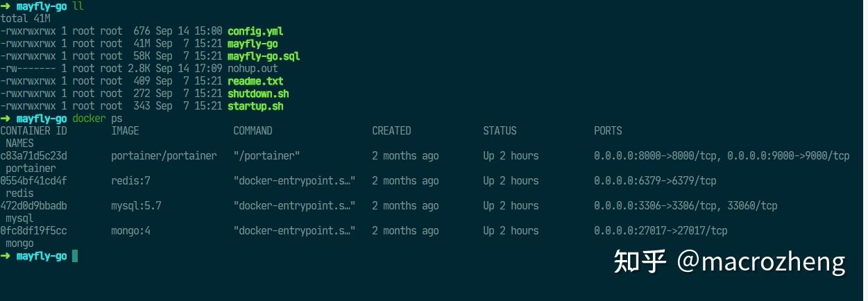The width and height of the screenshot is (868, 301).
Task: Click the readme.txt file name
Action: pyautogui.click(x=255, y=81)
